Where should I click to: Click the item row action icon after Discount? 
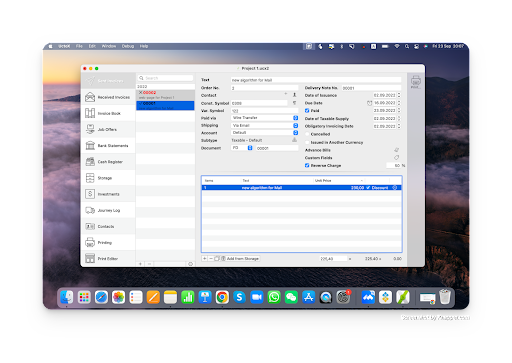[x=395, y=188]
